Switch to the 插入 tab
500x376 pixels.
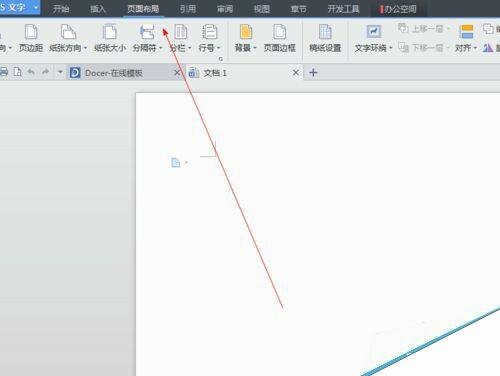pos(98,9)
